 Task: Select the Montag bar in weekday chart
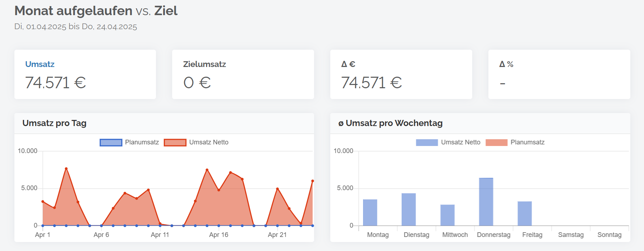tap(370, 212)
